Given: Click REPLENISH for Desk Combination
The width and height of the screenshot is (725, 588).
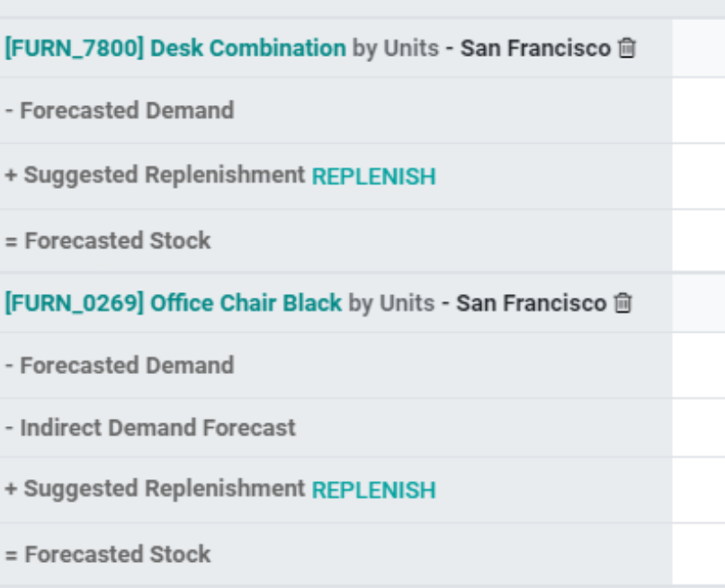Looking at the screenshot, I should (x=373, y=176).
